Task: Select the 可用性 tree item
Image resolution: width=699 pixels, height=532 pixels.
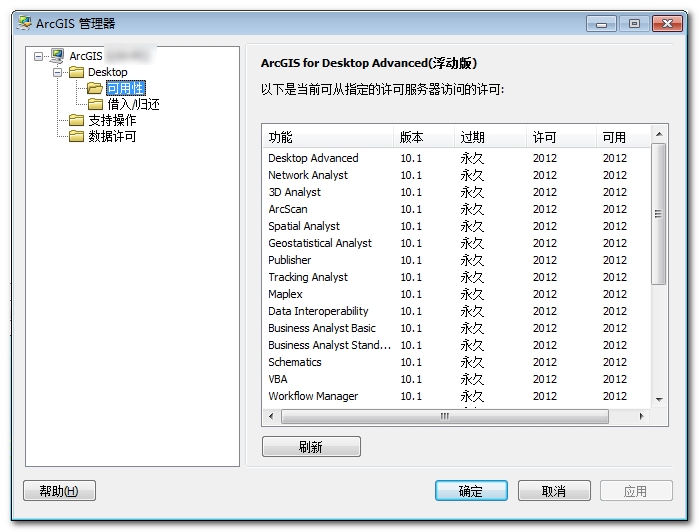Action: click(126, 88)
